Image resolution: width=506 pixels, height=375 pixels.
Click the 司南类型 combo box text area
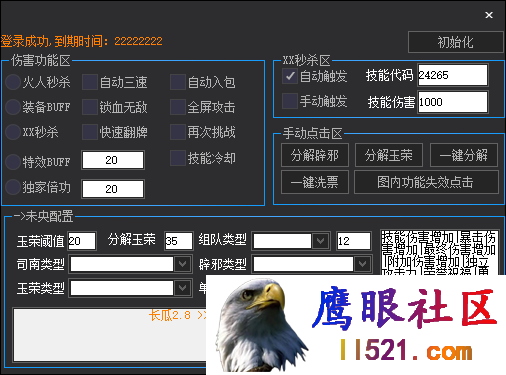(x=122, y=264)
